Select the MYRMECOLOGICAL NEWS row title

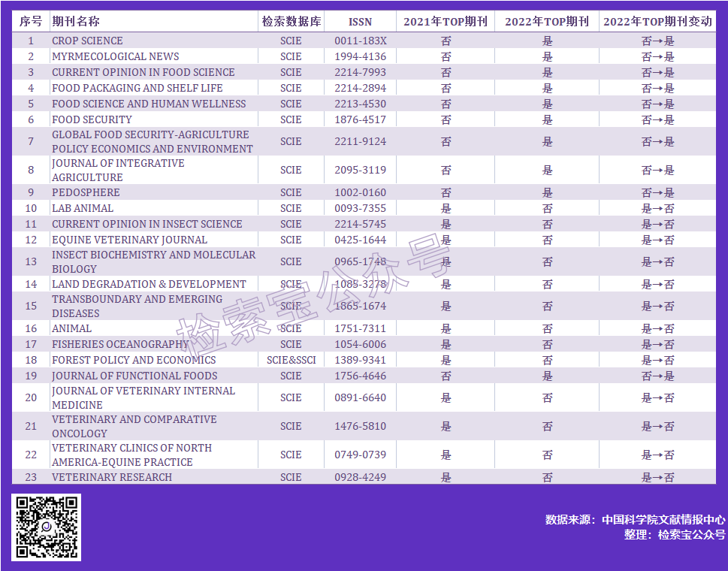[115, 56]
